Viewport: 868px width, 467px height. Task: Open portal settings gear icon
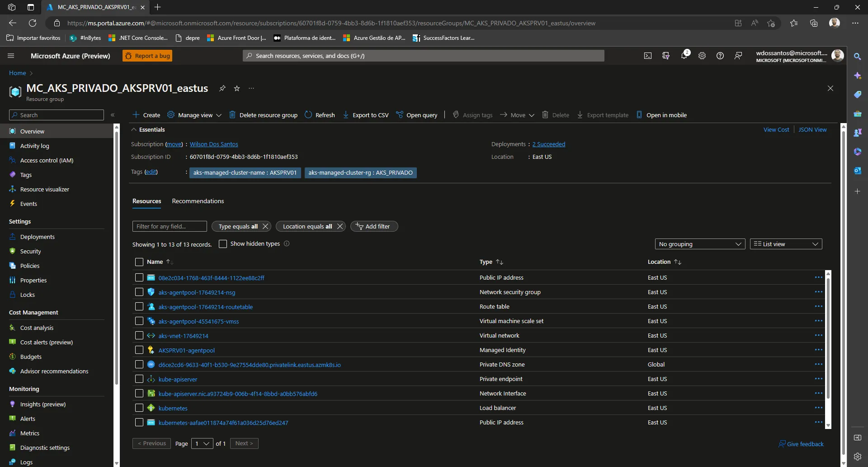(x=702, y=56)
